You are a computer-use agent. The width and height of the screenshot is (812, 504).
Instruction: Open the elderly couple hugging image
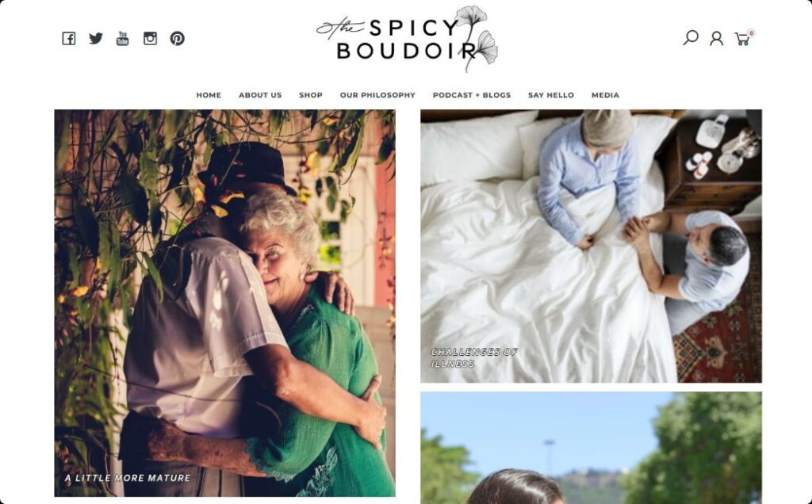click(x=224, y=303)
